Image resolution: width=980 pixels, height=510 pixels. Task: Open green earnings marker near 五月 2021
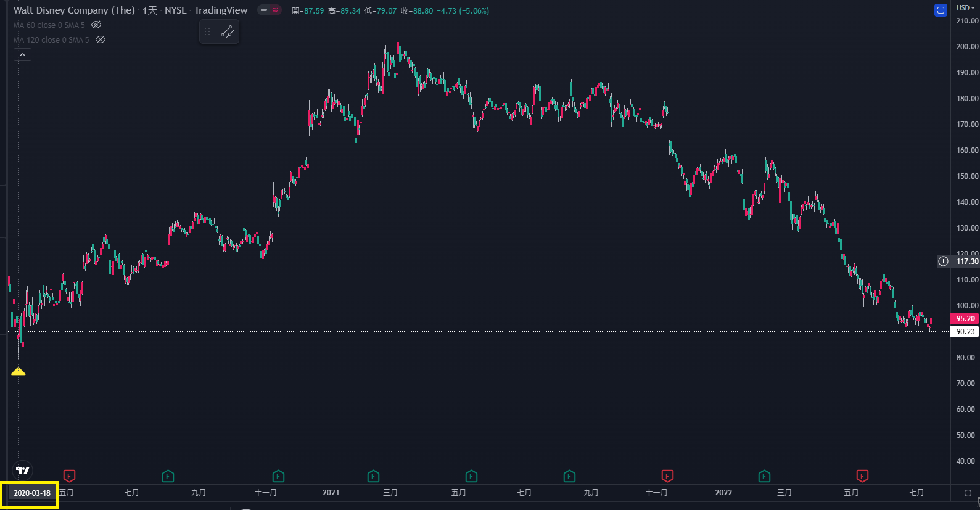(x=471, y=476)
